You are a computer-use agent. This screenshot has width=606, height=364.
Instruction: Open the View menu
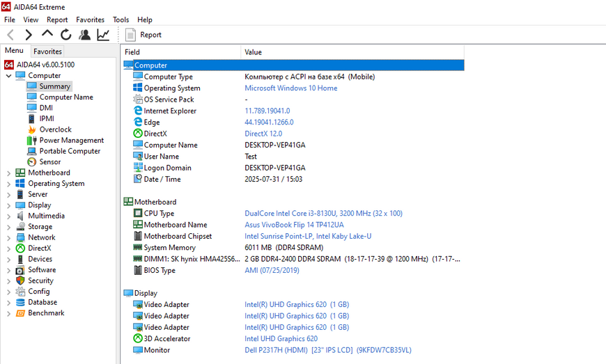pyautogui.click(x=31, y=19)
